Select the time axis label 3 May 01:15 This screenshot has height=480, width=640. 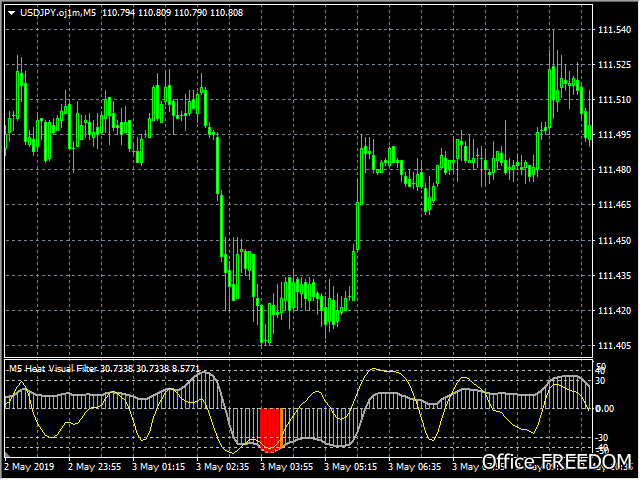tap(158, 467)
